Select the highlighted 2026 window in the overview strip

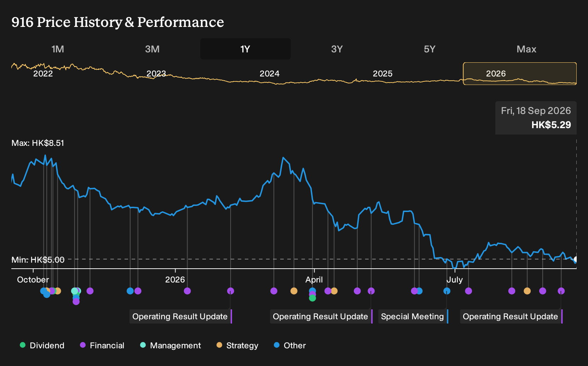[520, 74]
